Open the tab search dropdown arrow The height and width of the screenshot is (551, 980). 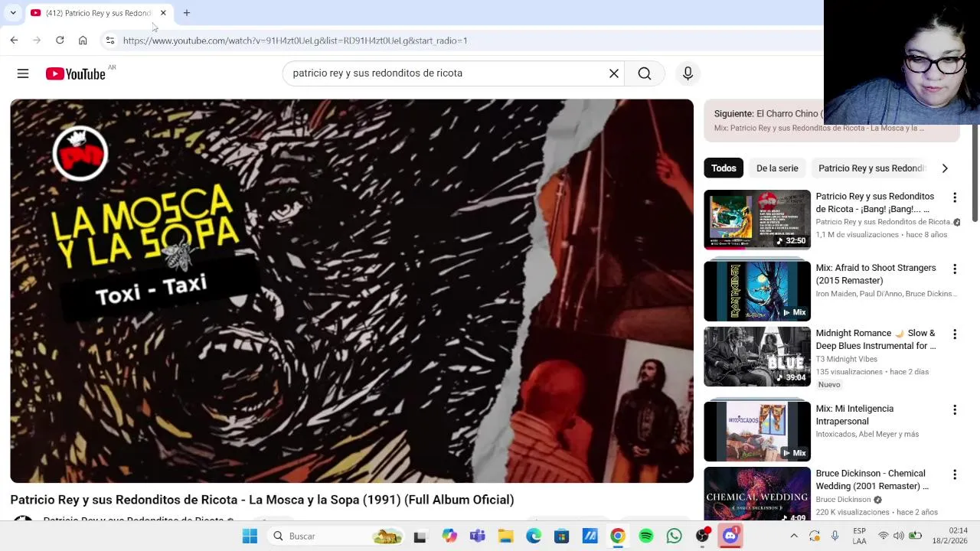coord(13,13)
